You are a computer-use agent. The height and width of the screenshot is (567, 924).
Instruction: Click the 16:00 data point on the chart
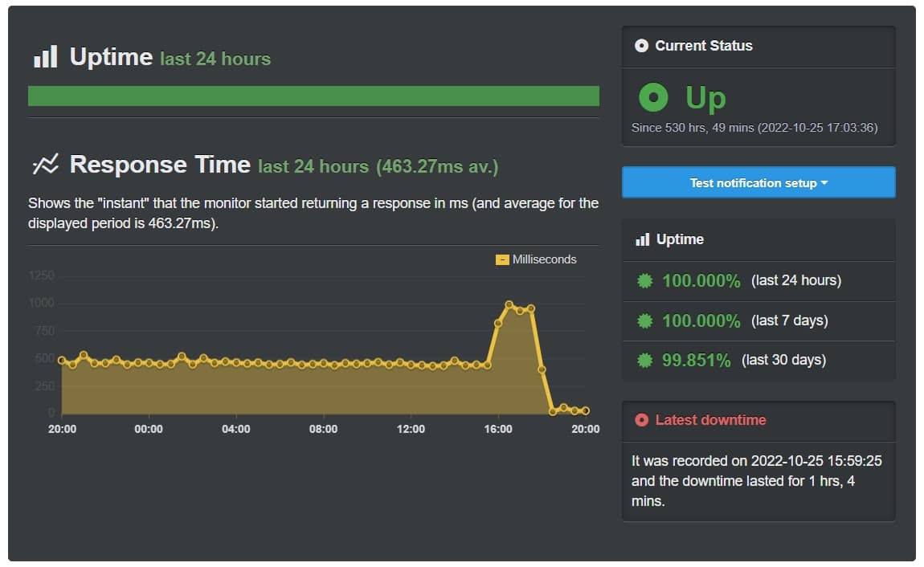point(498,323)
